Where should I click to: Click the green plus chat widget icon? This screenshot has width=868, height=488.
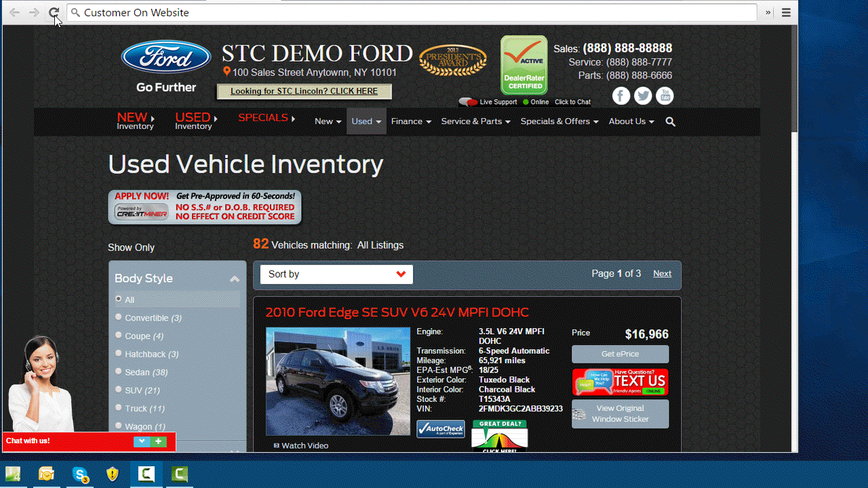pos(158,441)
